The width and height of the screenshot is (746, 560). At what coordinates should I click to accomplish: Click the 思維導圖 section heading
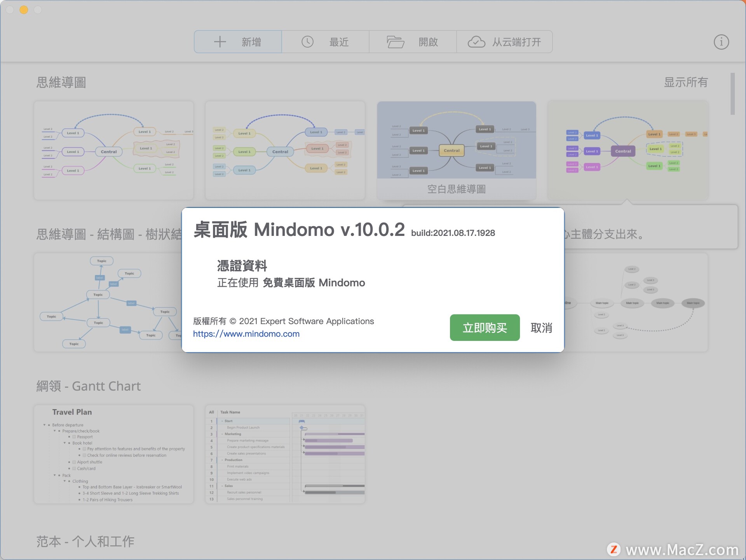click(61, 82)
